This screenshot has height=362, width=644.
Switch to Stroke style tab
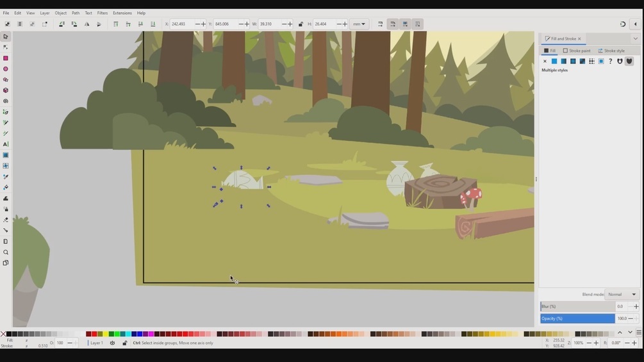tap(611, 51)
